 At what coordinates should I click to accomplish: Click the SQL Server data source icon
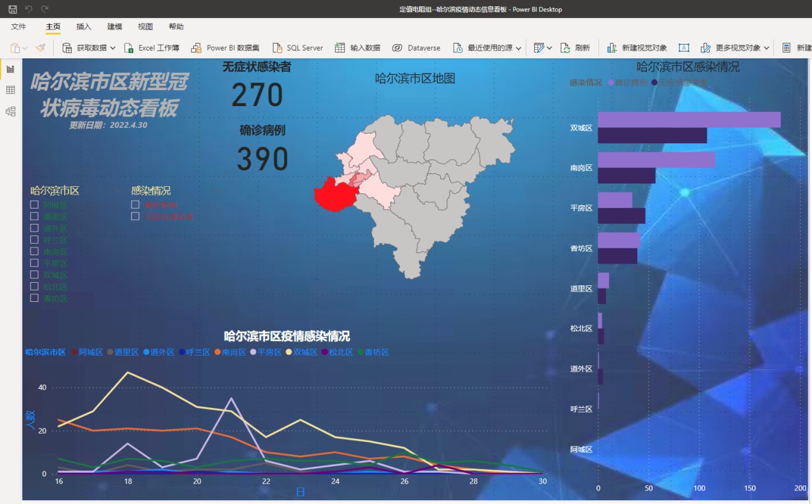pyautogui.click(x=276, y=48)
